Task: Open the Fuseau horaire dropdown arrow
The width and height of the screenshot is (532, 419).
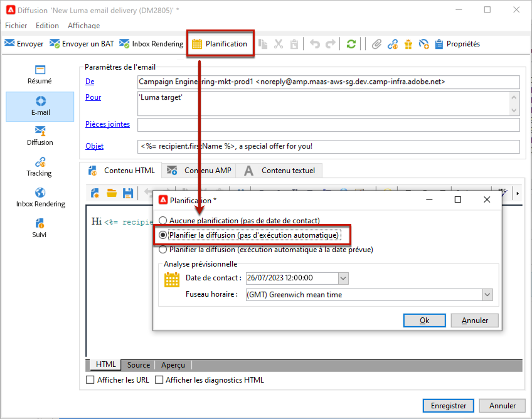Action: coord(487,295)
